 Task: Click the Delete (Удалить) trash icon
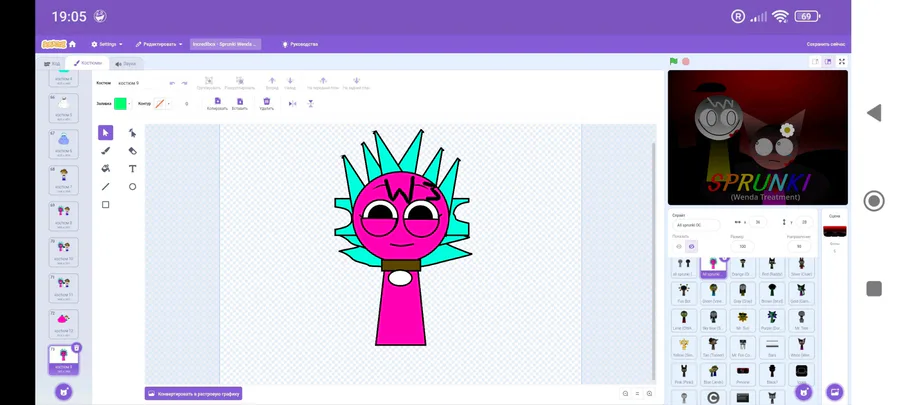tap(266, 102)
